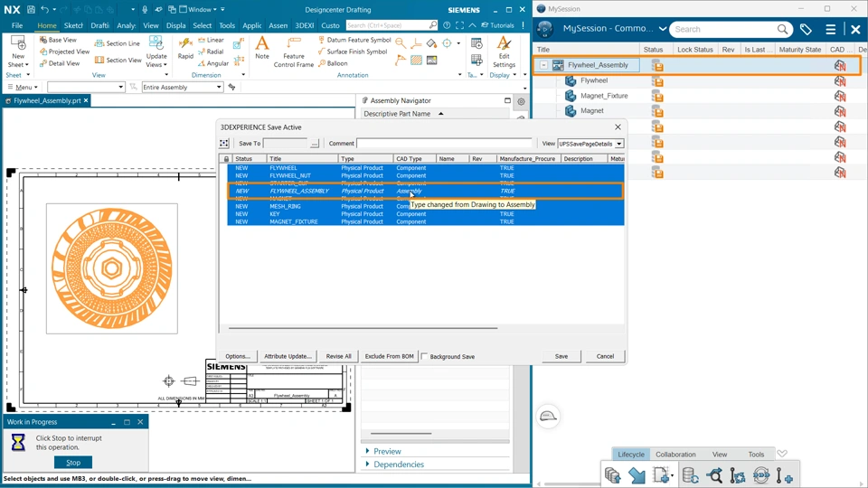The height and width of the screenshot is (488, 868).
Task: Click the blue arrow icon in Lifecycle toolbar
Action: (637, 475)
